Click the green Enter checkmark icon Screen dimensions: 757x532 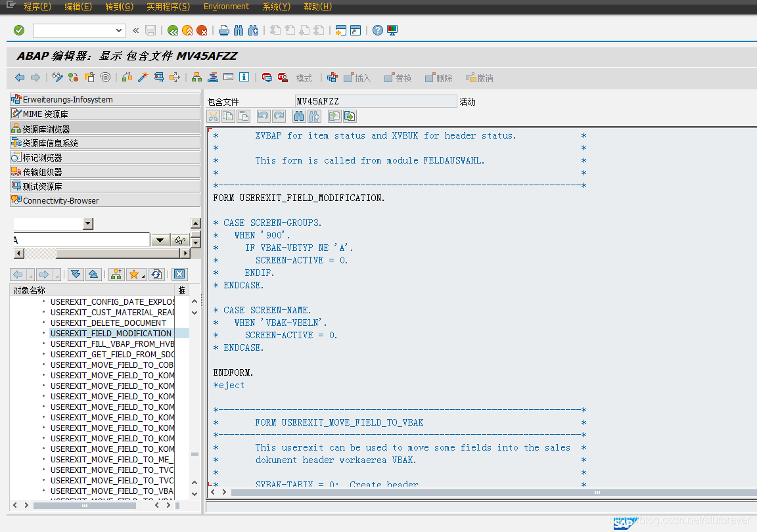click(x=19, y=30)
